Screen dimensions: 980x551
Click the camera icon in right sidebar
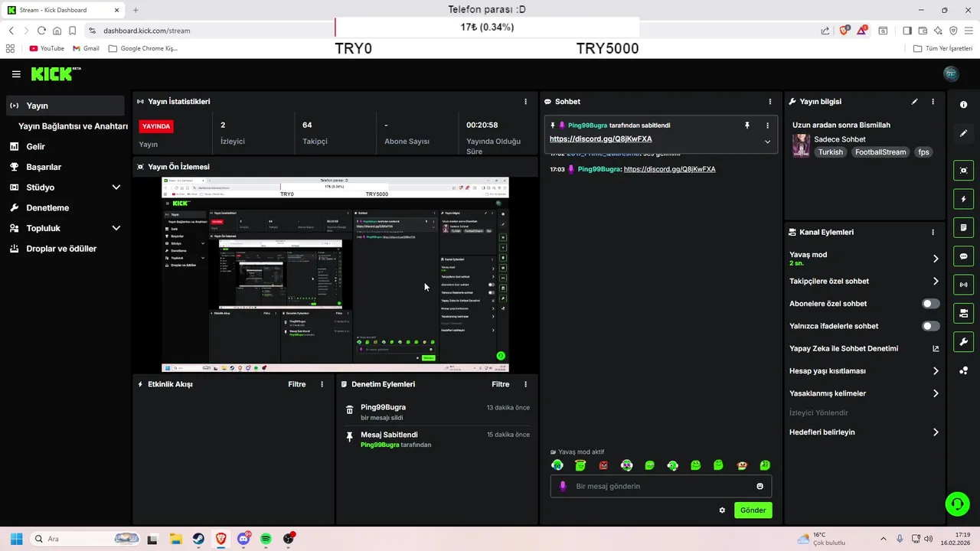963,313
